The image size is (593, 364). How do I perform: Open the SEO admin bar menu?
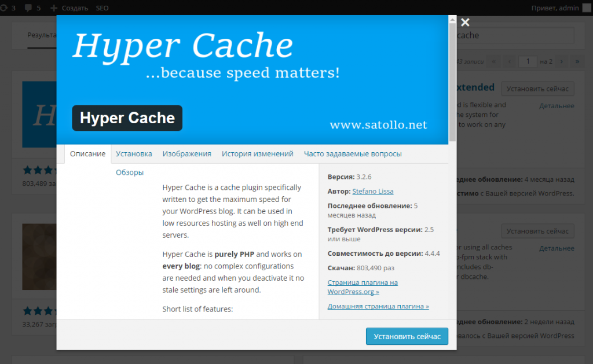(x=102, y=8)
